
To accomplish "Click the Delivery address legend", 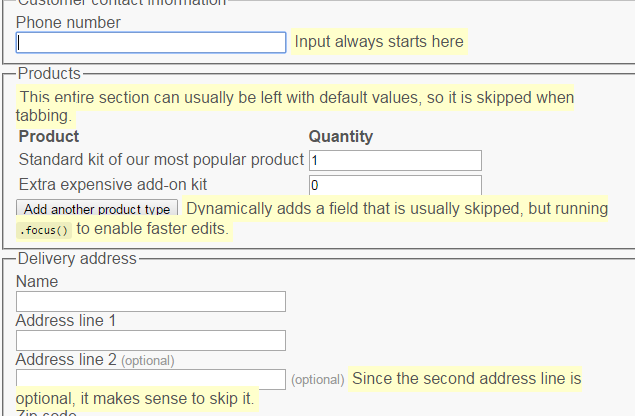I will [77, 258].
